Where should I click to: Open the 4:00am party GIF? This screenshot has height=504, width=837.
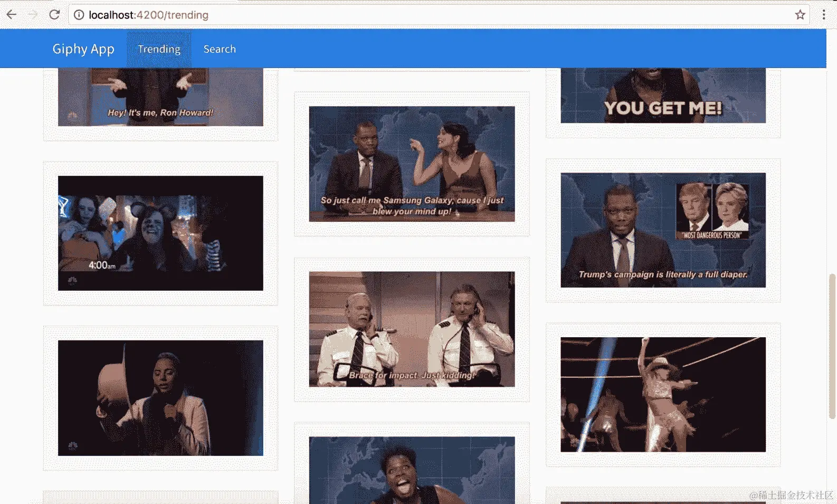pyautogui.click(x=160, y=233)
